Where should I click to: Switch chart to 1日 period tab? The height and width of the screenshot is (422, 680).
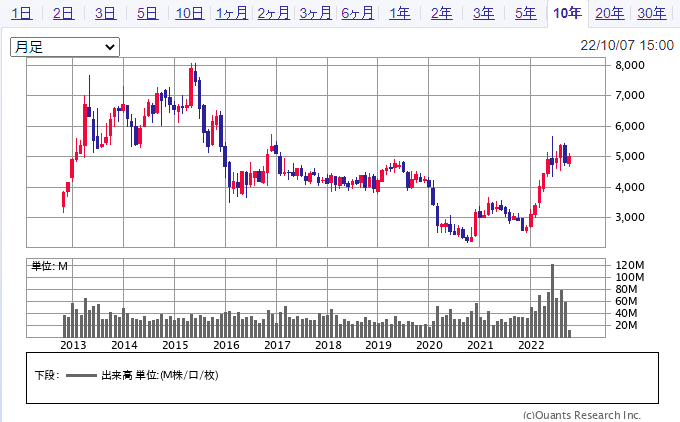tap(22, 13)
